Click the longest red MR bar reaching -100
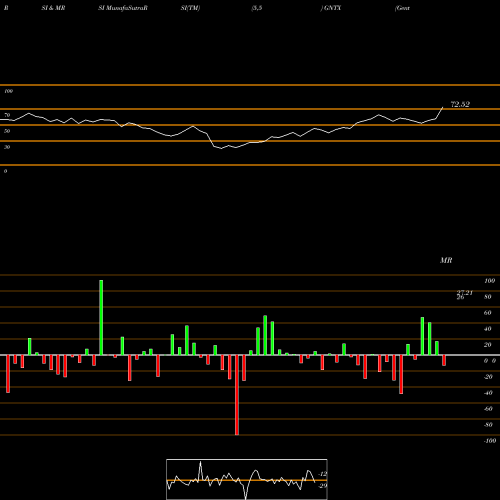The height and width of the screenshot is (500, 500). point(237,395)
